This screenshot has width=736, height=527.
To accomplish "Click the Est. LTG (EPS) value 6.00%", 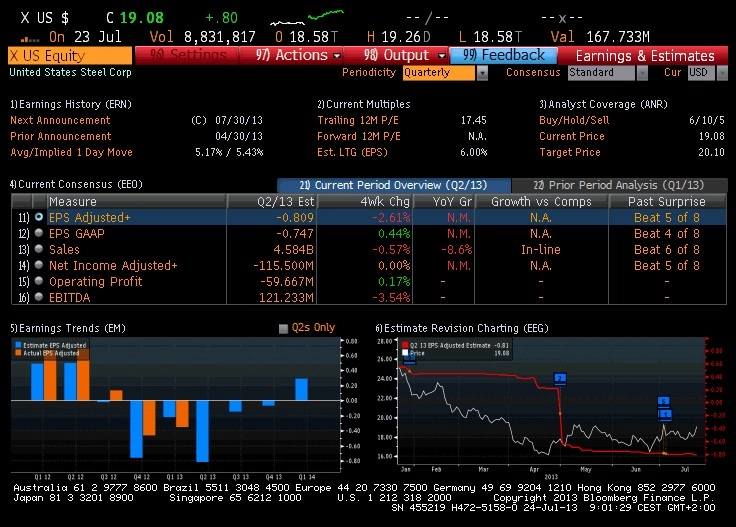I will click(474, 152).
